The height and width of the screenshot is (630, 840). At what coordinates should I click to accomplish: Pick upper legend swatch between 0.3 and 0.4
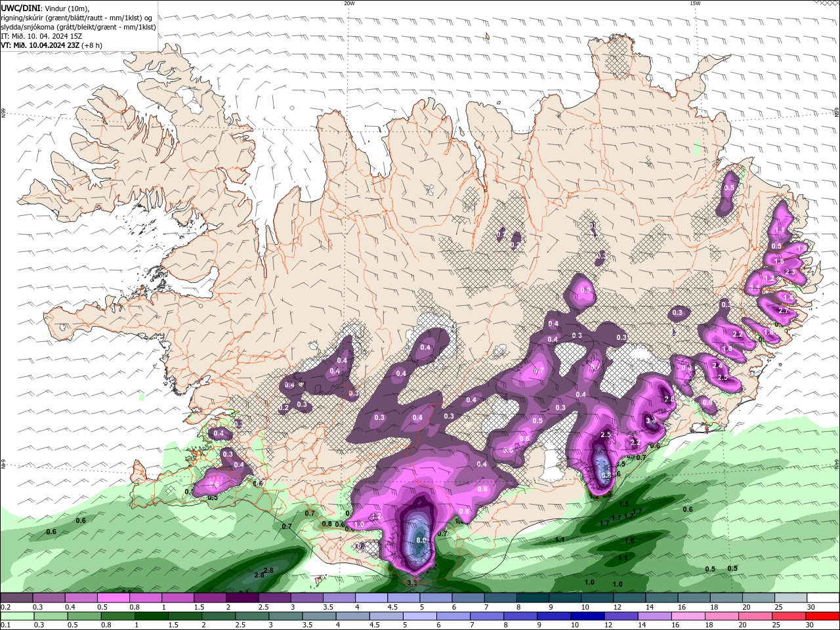pos(49,598)
